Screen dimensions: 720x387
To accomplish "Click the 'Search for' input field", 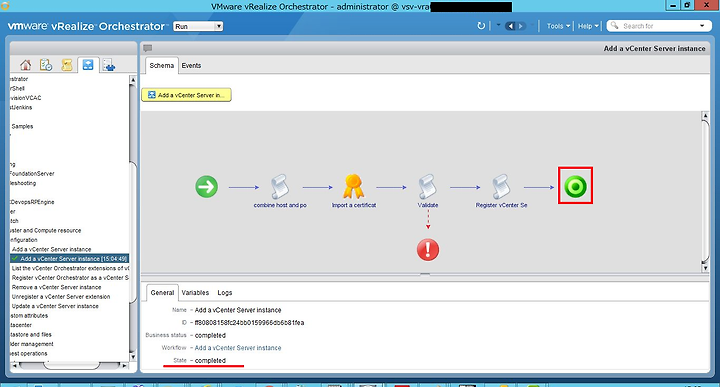I will coord(659,26).
